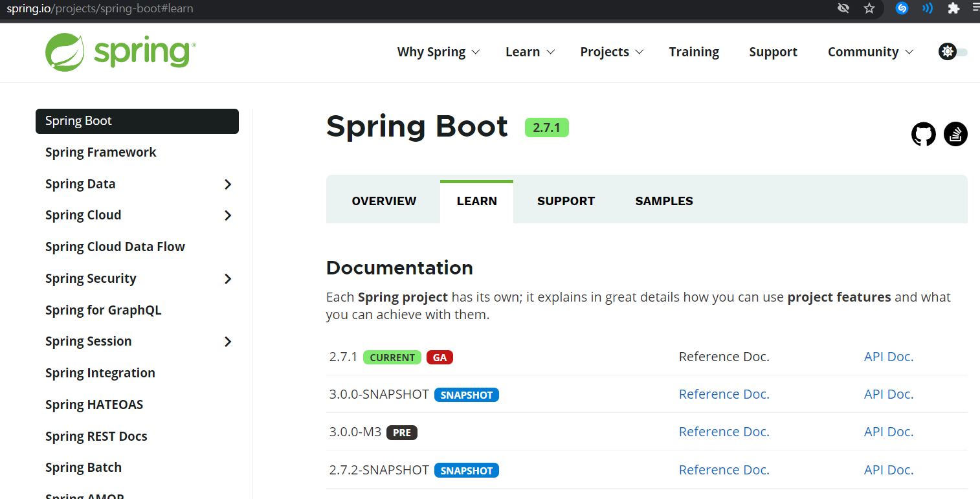
Task: Switch to the SAMPLES tab
Action: (664, 201)
